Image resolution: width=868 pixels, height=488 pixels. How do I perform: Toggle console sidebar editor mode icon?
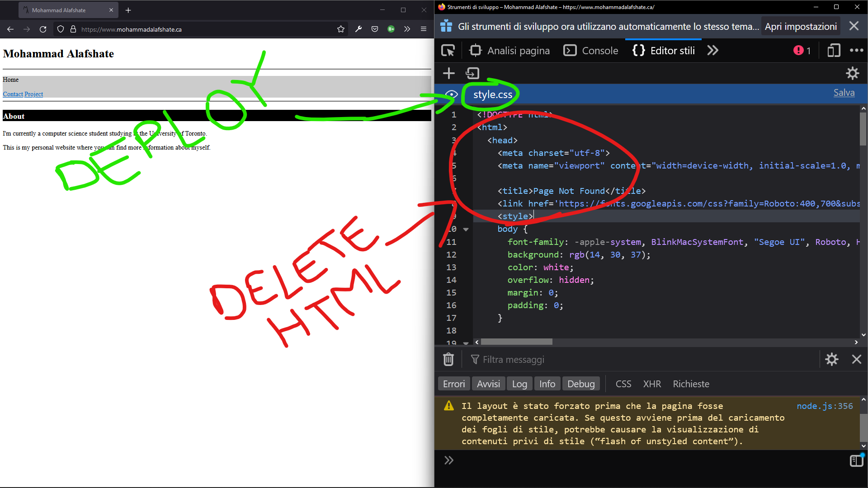coord(856,460)
